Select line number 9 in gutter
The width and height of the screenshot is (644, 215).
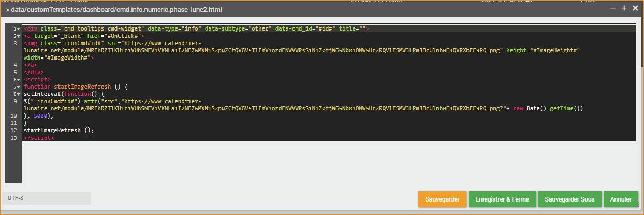point(15,102)
